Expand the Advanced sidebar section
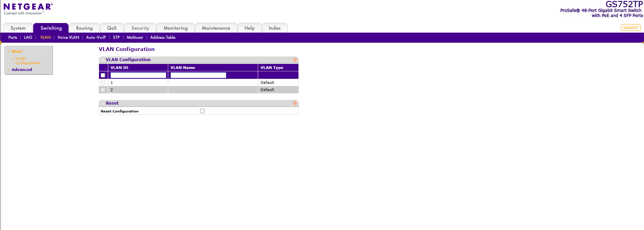Screen dimensions: 644x230 (22, 70)
